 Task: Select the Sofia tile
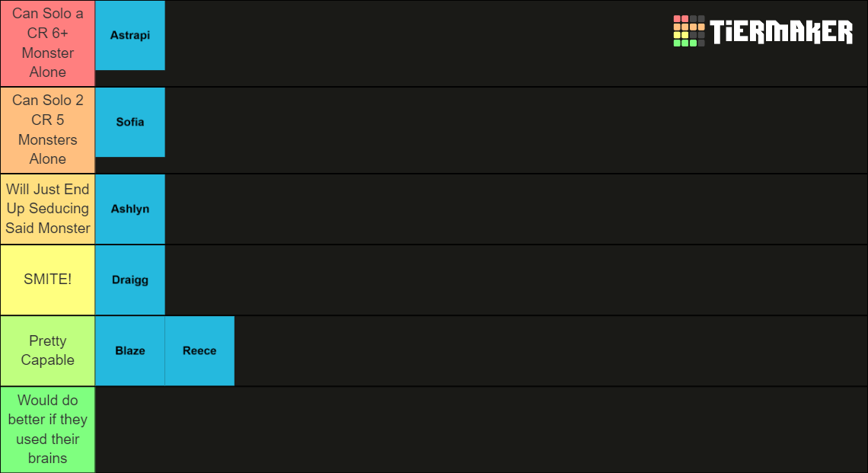130,122
